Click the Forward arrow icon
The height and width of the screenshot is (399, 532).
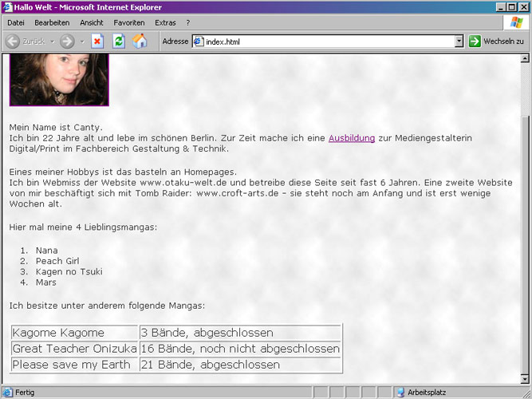(67, 41)
